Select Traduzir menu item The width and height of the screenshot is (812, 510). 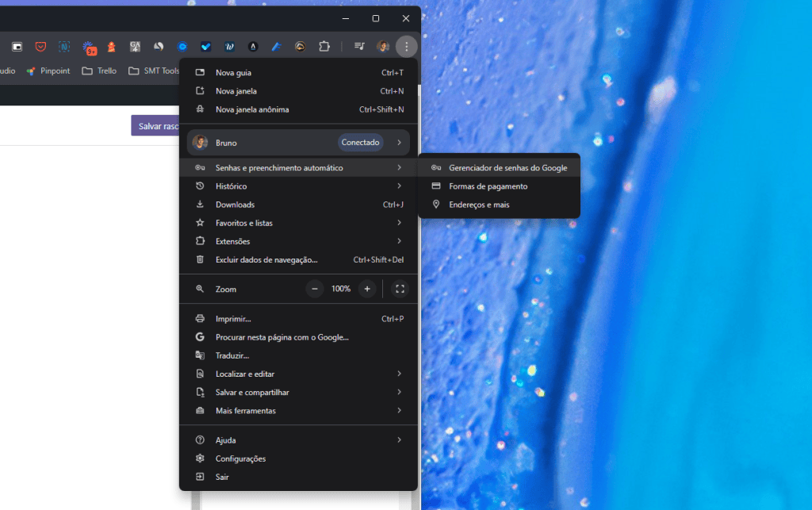coord(298,355)
